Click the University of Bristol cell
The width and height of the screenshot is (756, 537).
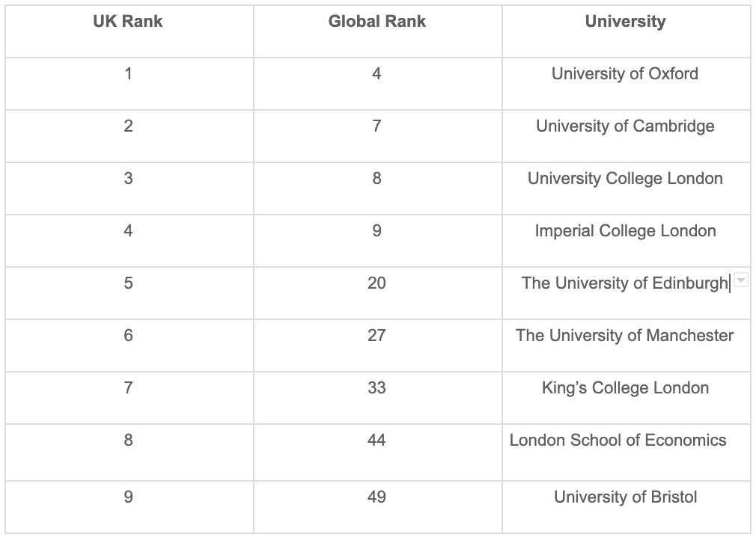tap(626, 507)
